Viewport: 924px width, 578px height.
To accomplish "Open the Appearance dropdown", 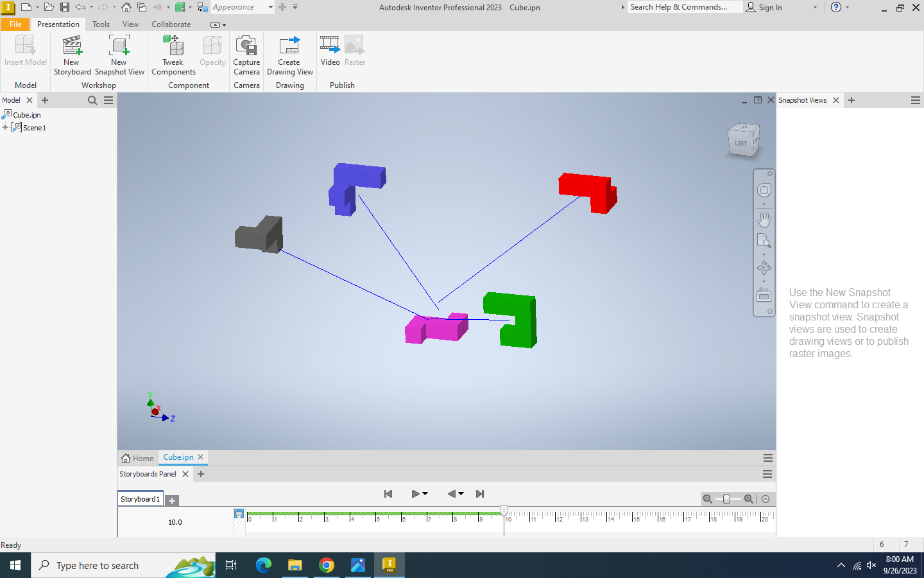I will click(270, 7).
